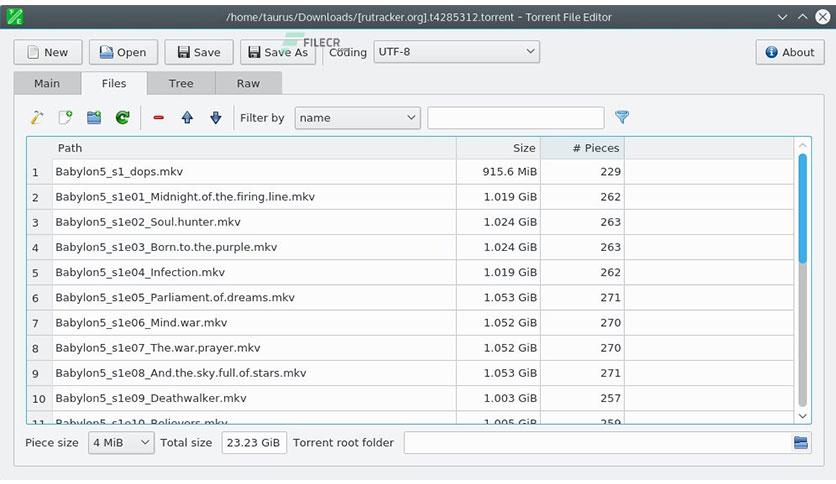Select Babylon5_s1e03_Born.to.the.purple.mkv
The width and height of the screenshot is (836, 484).
pos(254,247)
